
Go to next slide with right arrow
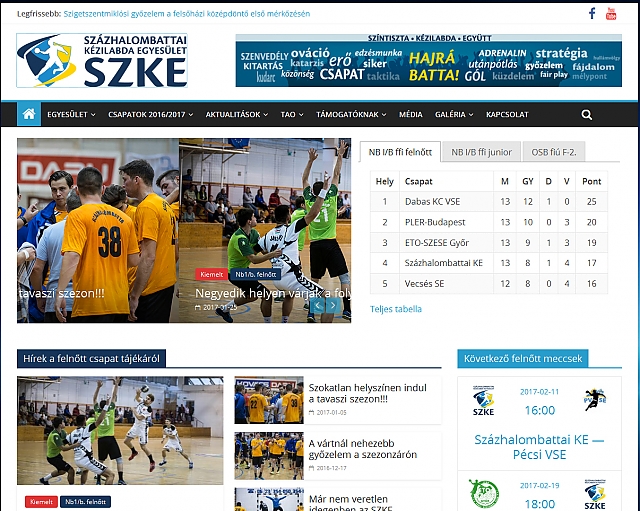pos(332,307)
